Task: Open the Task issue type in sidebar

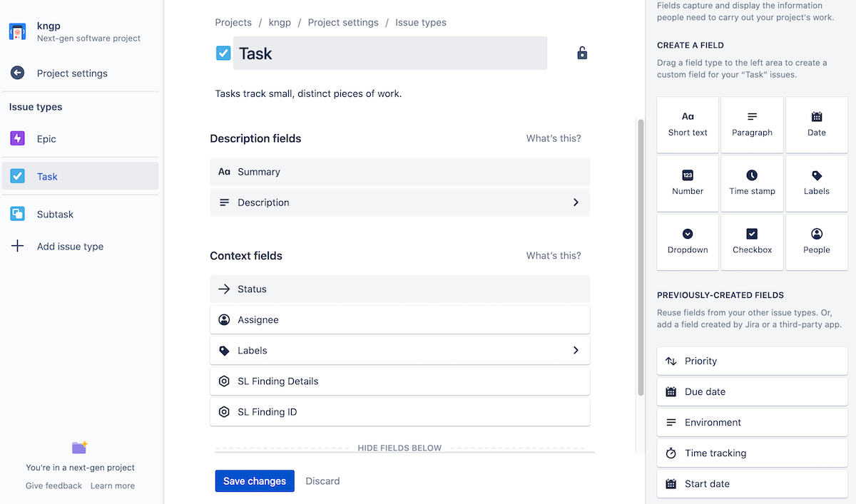Action: (80, 176)
